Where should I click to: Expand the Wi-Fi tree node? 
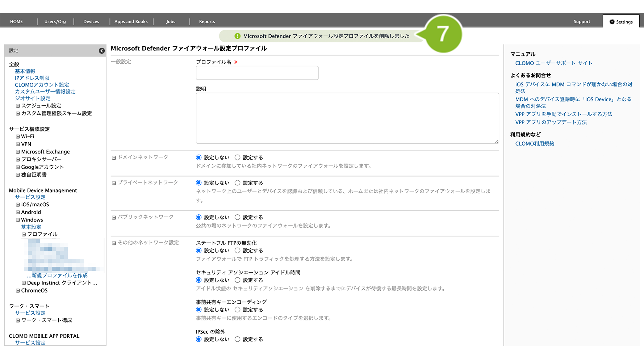(x=18, y=136)
